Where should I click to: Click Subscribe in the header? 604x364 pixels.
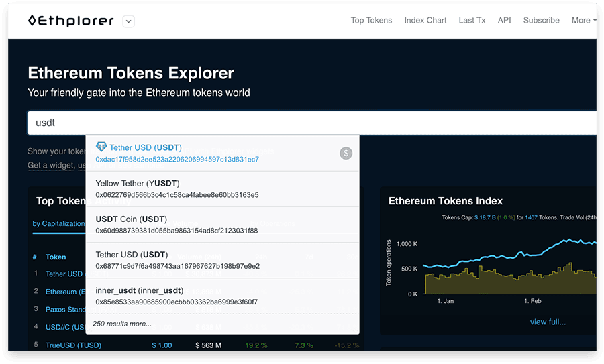541,20
